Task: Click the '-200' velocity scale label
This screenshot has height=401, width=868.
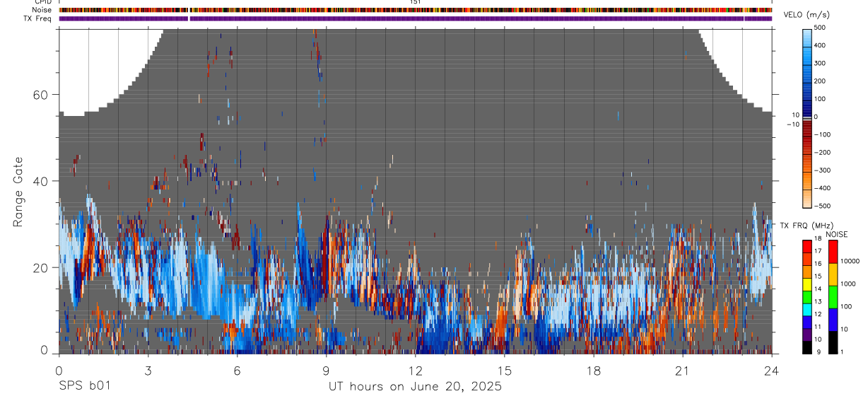Action: [821, 153]
